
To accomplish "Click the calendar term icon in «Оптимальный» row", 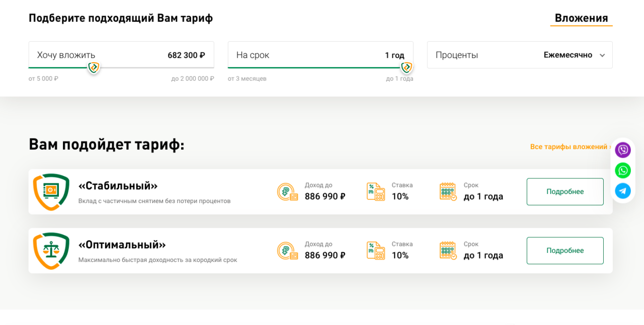I will 448,250.
